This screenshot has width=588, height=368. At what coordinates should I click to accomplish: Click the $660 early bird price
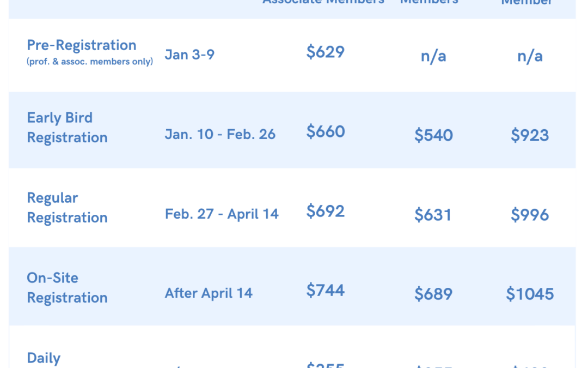coord(326,131)
